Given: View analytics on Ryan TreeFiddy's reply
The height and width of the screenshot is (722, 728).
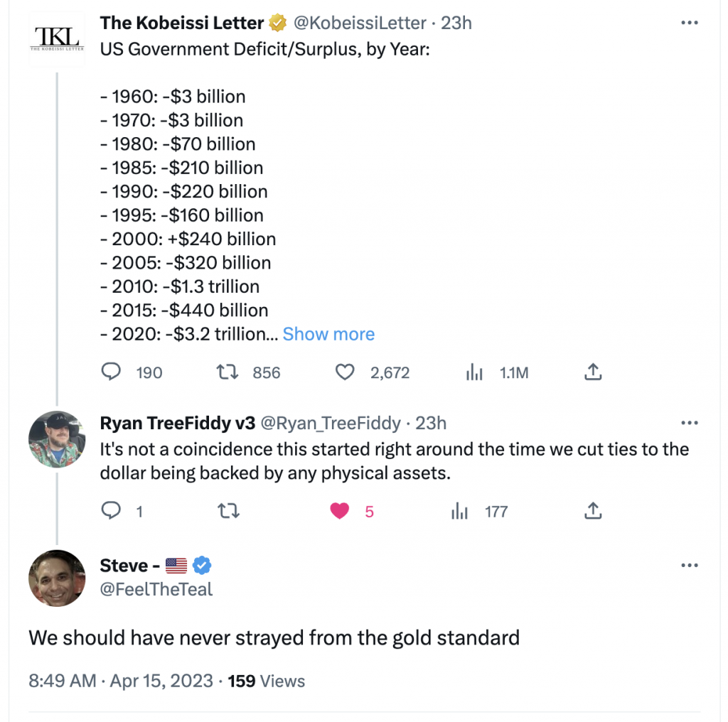Looking at the screenshot, I should (x=460, y=511).
